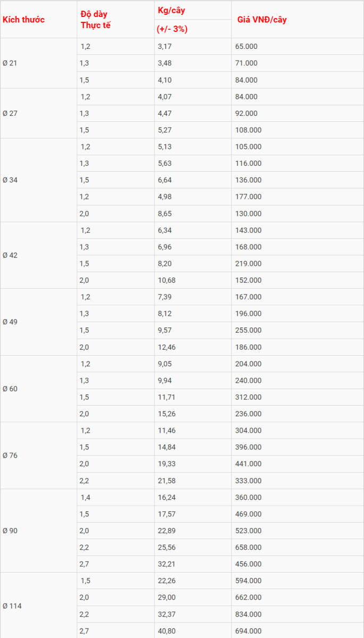Click the (+/- 3%) tolerance cell

193,29
